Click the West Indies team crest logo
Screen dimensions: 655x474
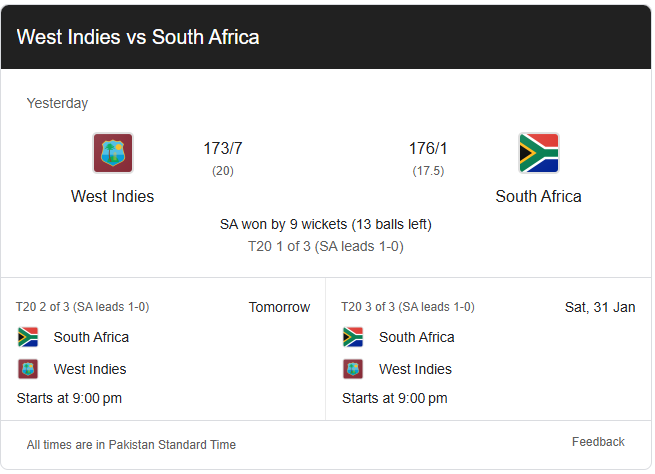click(x=113, y=153)
